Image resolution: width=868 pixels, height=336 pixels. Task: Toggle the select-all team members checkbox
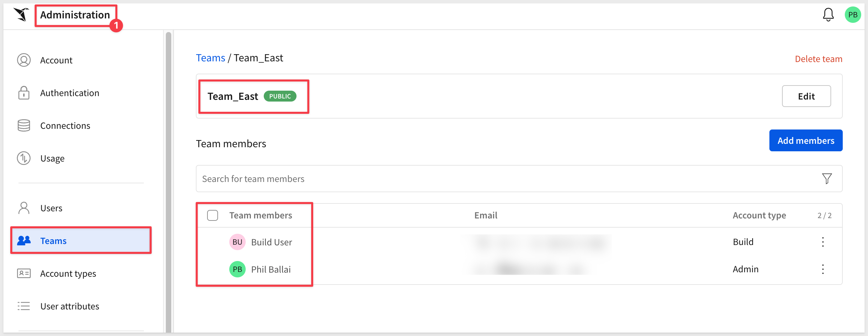(213, 215)
